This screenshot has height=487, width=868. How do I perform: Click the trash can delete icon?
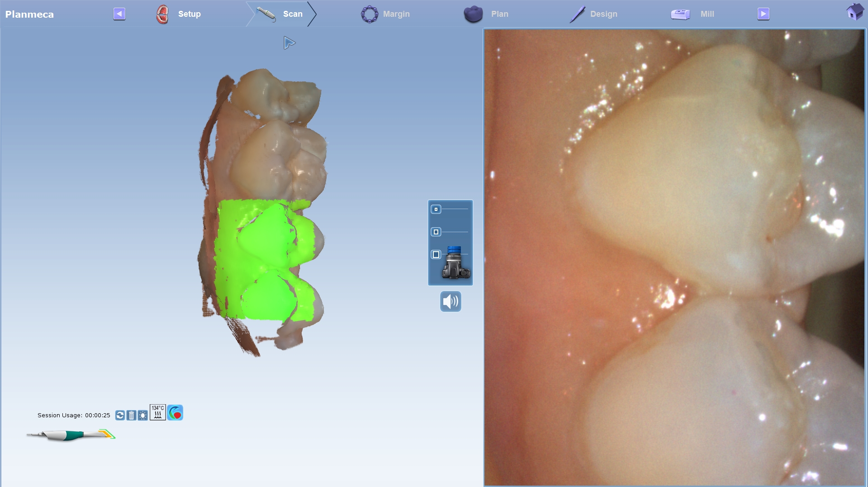coord(131,415)
